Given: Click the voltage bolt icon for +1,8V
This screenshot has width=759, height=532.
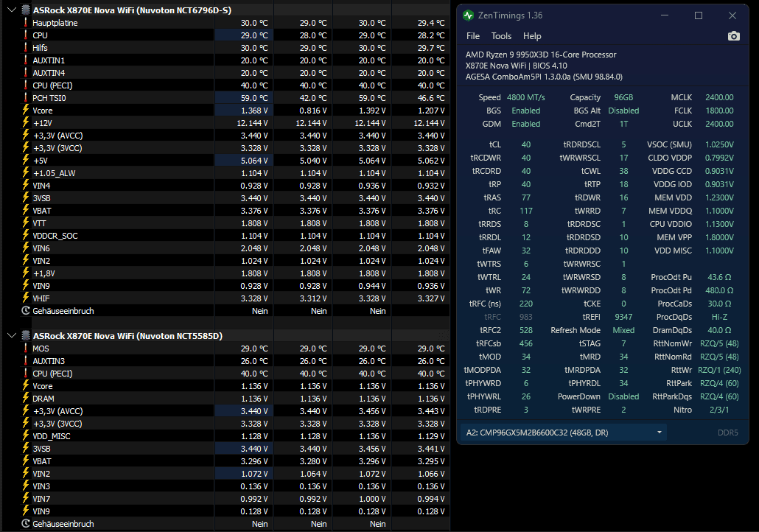Looking at the screenshot, I should (x=26, y=273).
